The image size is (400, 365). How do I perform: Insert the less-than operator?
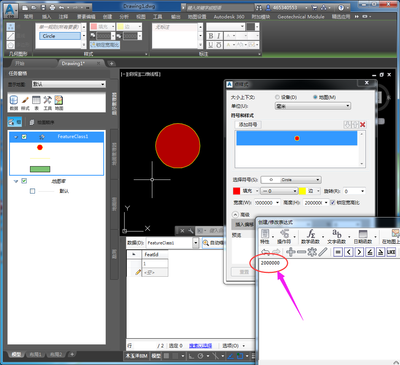click(348, 252)
